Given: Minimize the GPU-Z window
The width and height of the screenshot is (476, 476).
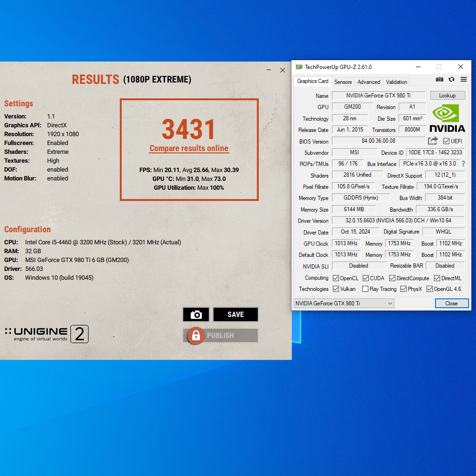Looking at the screenshot, I should point(418,67).
